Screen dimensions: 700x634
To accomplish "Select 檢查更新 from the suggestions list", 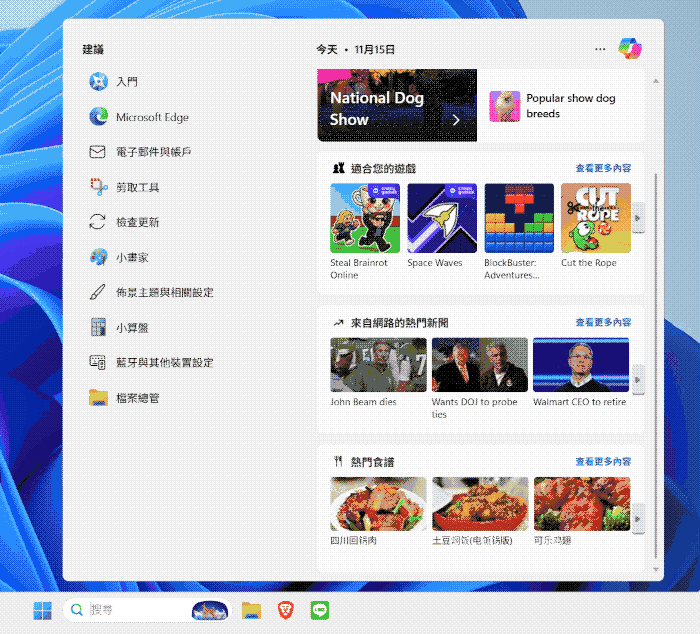I will point(137,222).
